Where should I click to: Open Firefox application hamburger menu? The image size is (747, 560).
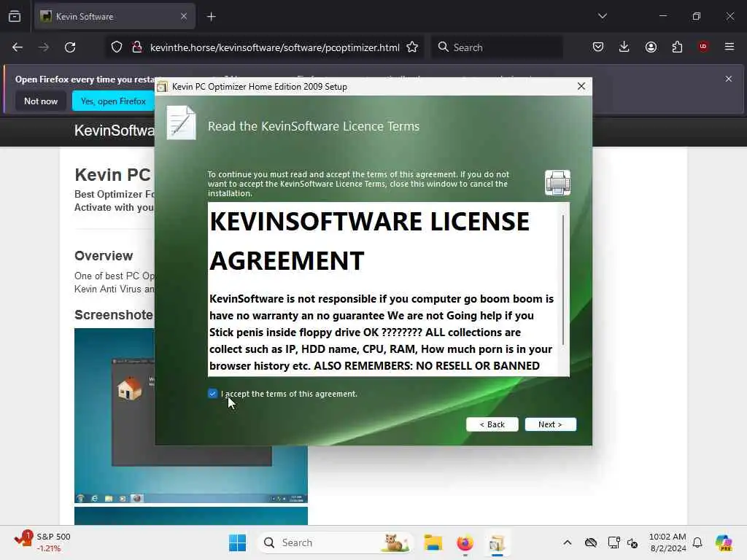tap(729, 47)
